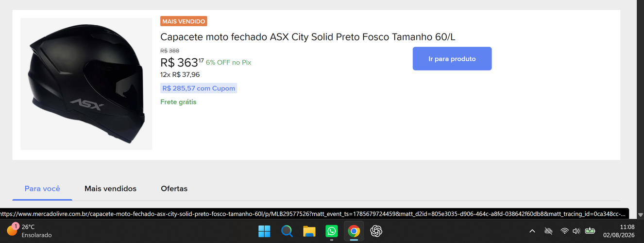Screen dimensions: 644x243
Task: Open the volume speaker icon
Action: click(x=576, y=231)
